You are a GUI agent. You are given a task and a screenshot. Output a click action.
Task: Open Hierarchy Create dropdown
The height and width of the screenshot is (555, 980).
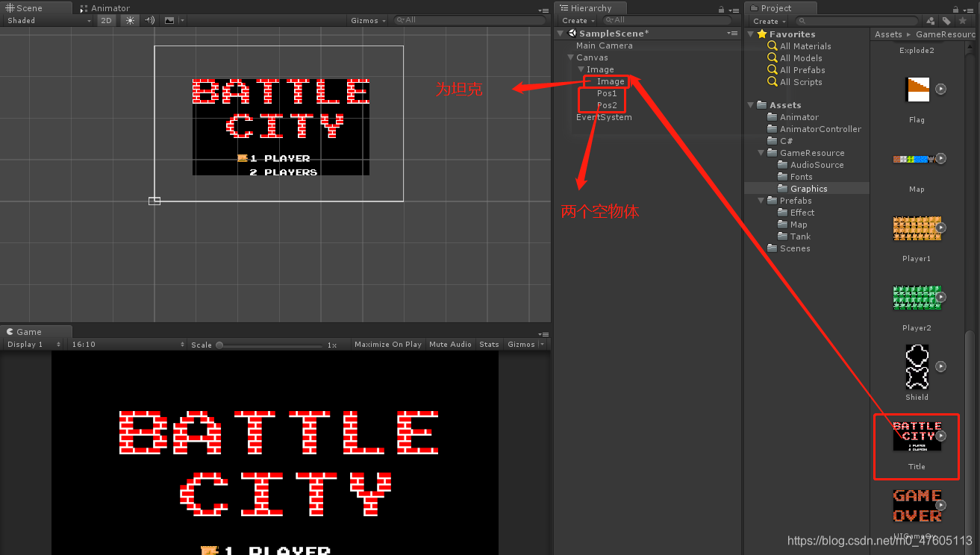coord(578,21)
